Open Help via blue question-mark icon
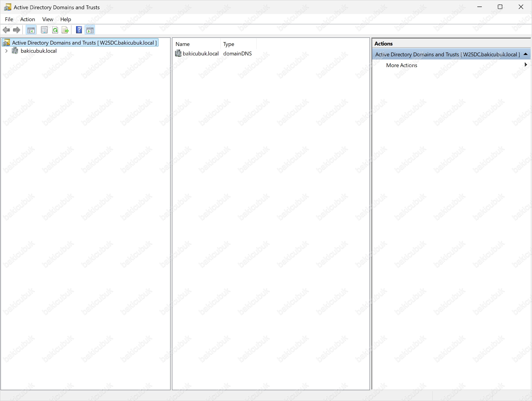 coord(79,30)
